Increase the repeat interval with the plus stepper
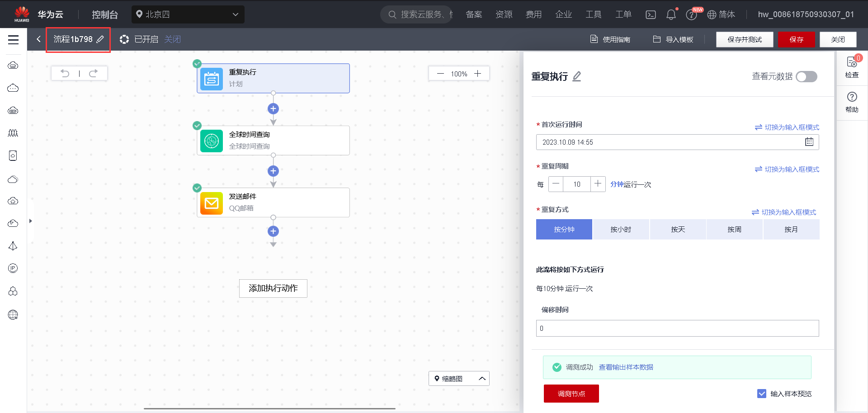The width and height of the screenshot is (868, 413). pyautogui.click(x=598, y=184)
